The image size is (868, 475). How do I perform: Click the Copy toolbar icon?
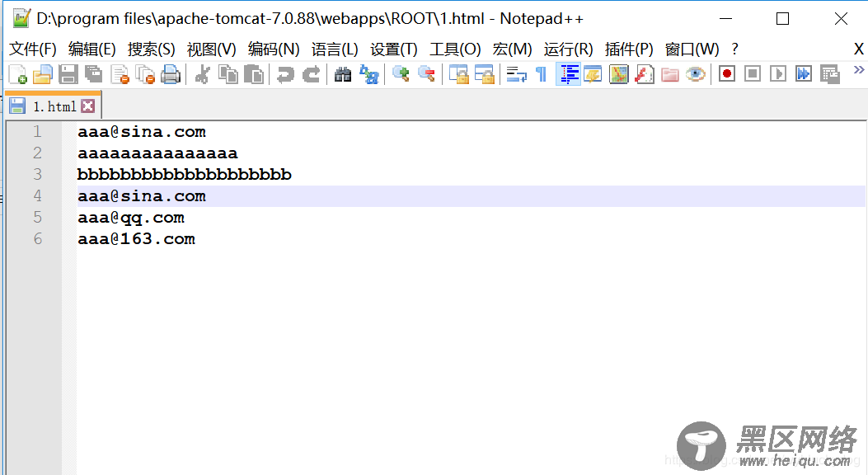click(x=228, y=74)
